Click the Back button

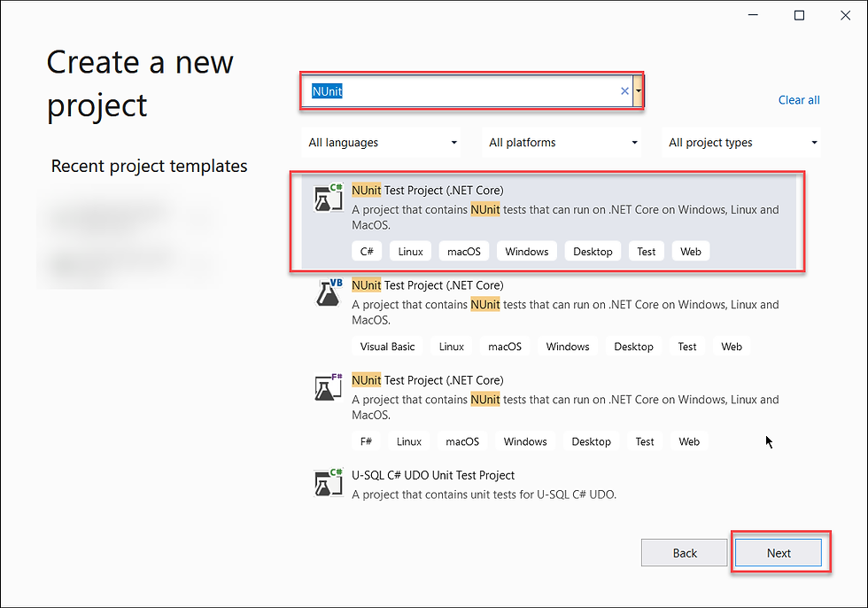(x=684, y=553)
